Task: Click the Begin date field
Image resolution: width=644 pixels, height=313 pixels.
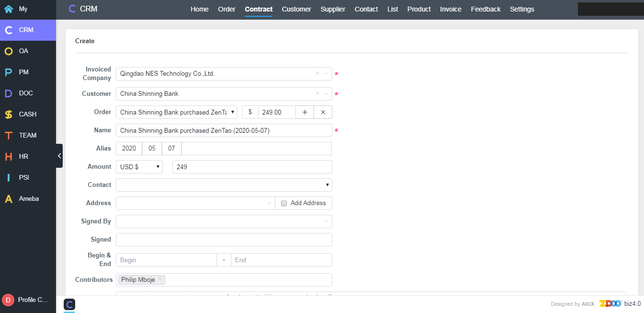Action: point(166,260)
